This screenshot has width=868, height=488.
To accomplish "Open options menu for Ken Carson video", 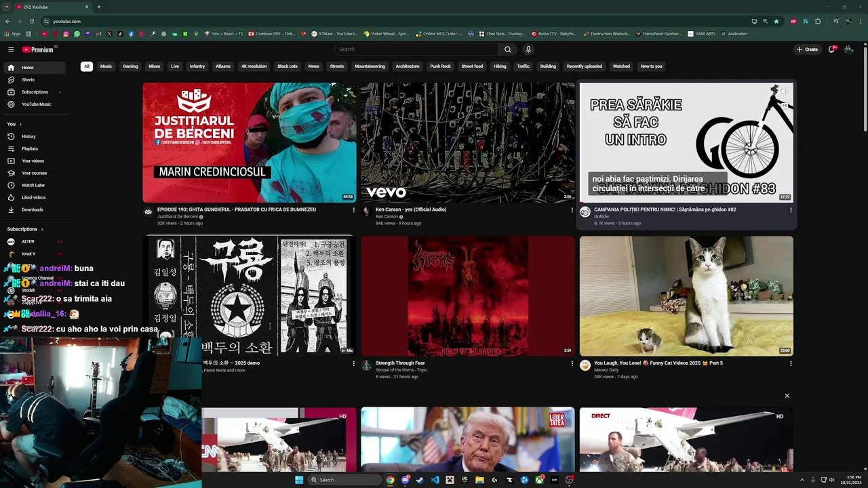I will (572, 210).
